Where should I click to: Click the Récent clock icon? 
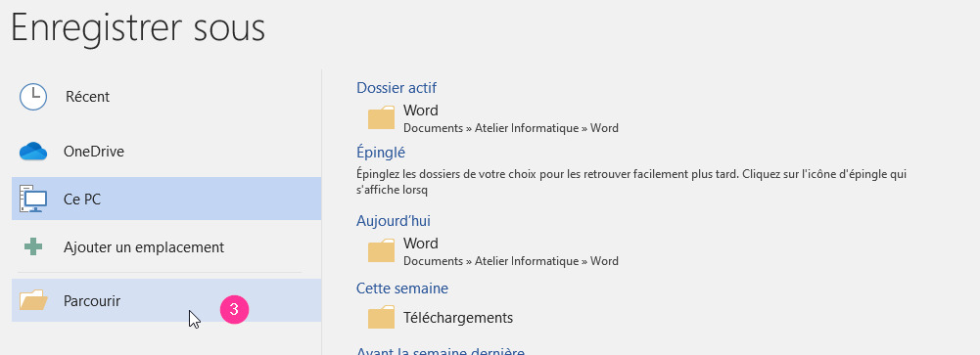tap(33, 97)
